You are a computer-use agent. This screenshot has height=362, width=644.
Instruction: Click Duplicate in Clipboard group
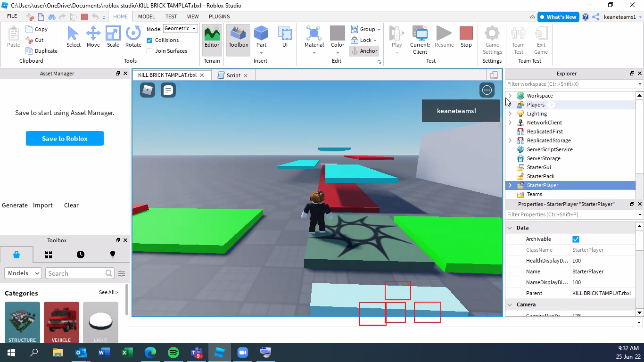[41, 51]
